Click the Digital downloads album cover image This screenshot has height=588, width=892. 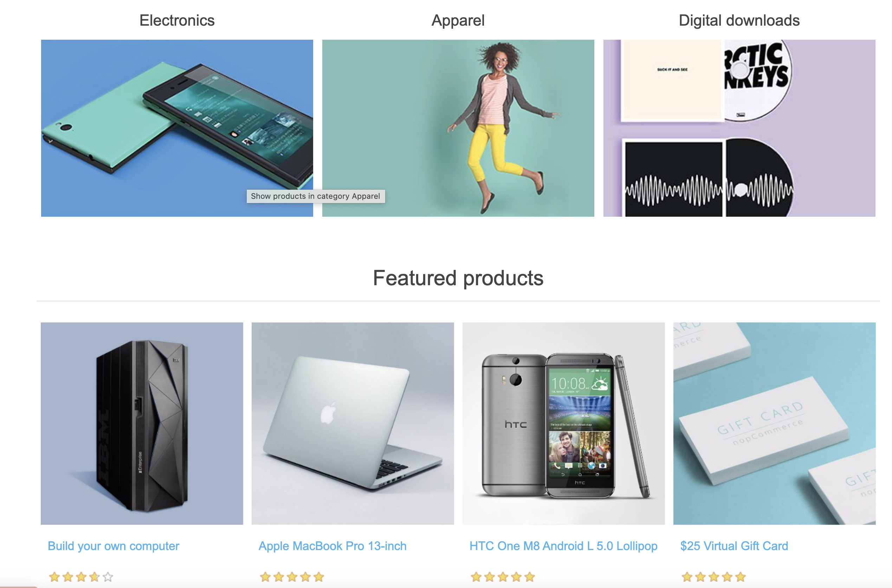point(739,128)
